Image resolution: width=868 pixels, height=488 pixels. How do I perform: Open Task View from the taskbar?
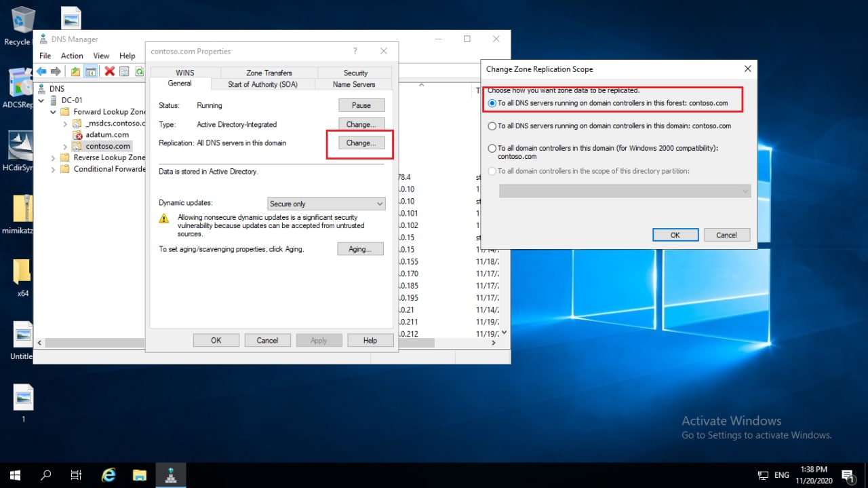77,475
